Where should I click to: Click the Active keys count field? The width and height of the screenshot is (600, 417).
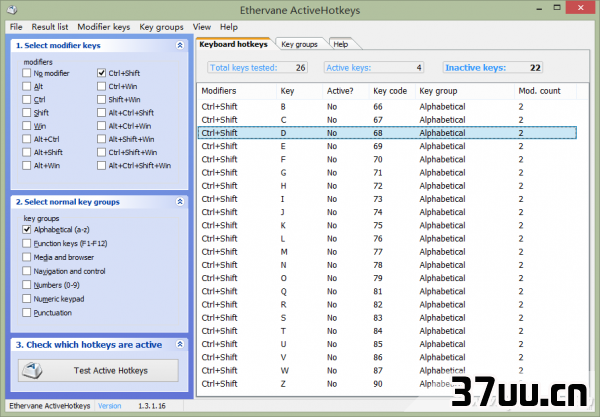coord(373,68)
